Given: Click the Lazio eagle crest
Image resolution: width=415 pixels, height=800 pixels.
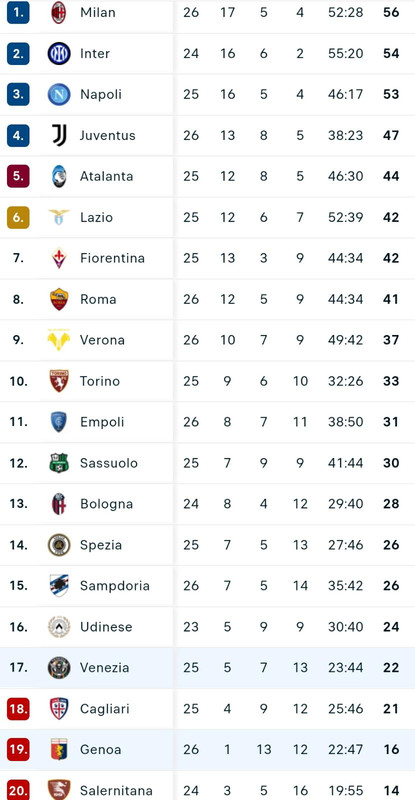Looking at the screenshot, I should (x=59, y=217).
